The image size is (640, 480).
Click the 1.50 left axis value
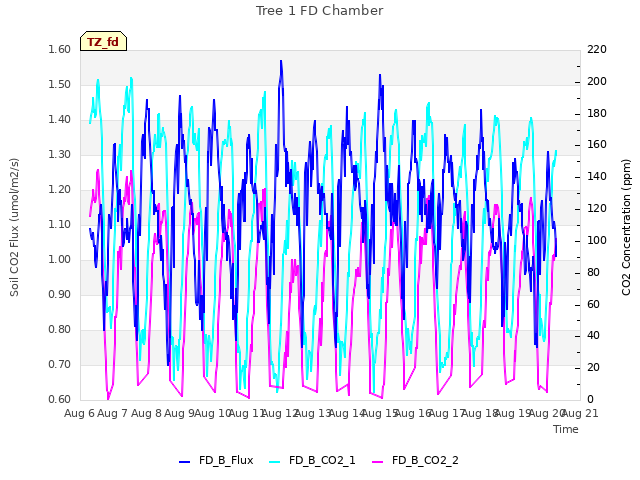pyautogui.click(x=60, y=84)
